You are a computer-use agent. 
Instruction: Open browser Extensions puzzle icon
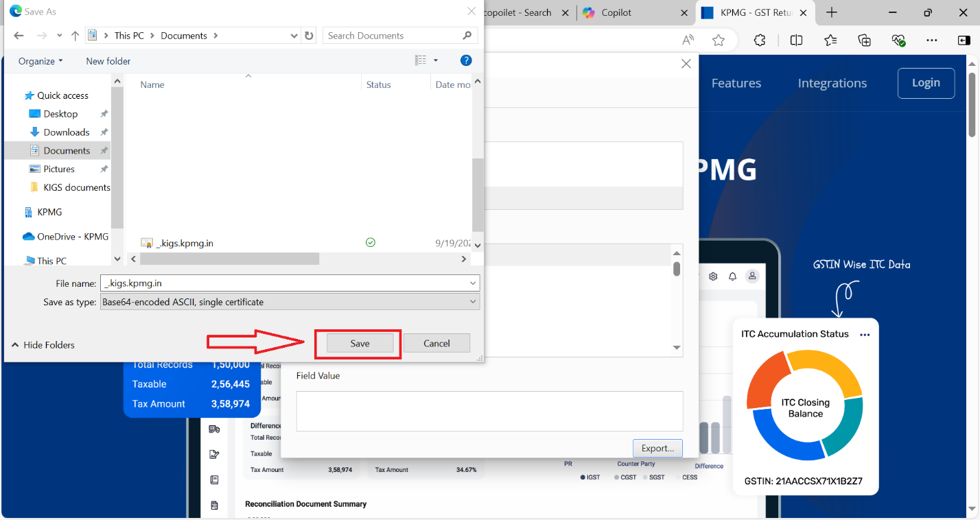760,40
